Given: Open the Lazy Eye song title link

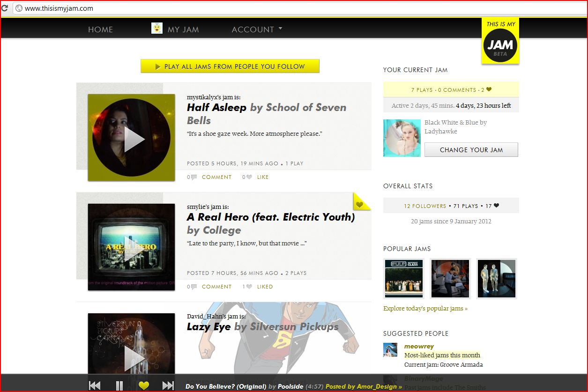Looking at the screenshot, I should click(209, 326).
